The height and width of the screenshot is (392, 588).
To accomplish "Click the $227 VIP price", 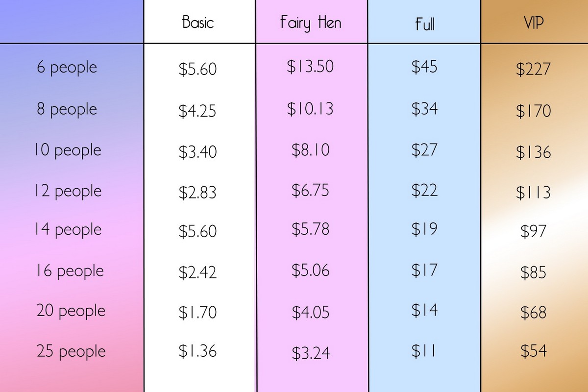I will (533, 69).
